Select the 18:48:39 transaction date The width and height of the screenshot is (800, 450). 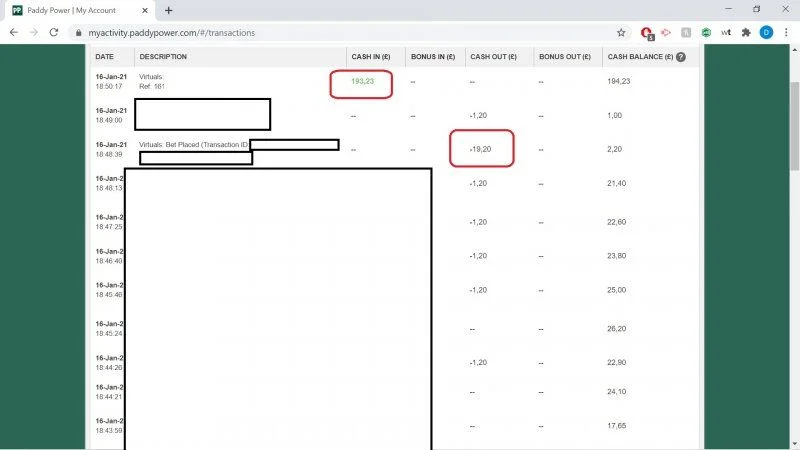pos(111,149)
